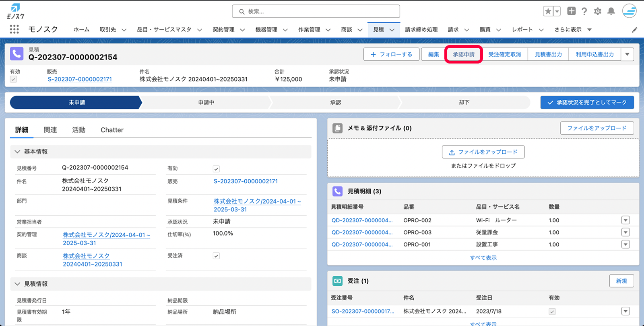Open S-202307-0000002171 link in header
This screenshot has width=644, height=326.
[80, 79]
